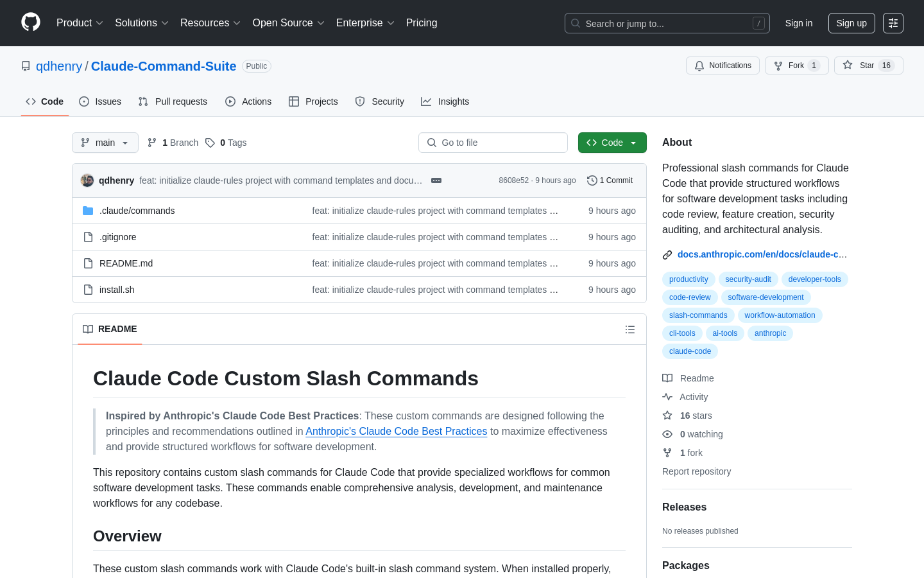View the 0 Tags list

[x=226, y=143]
